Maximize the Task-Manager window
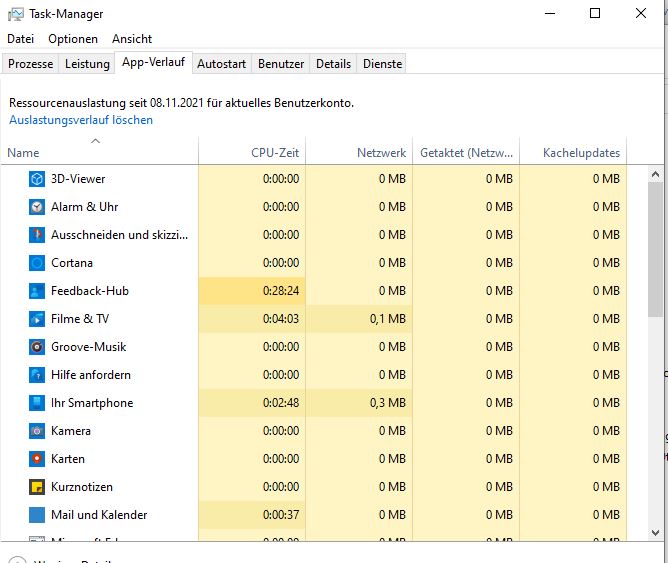 pos(595,14)
